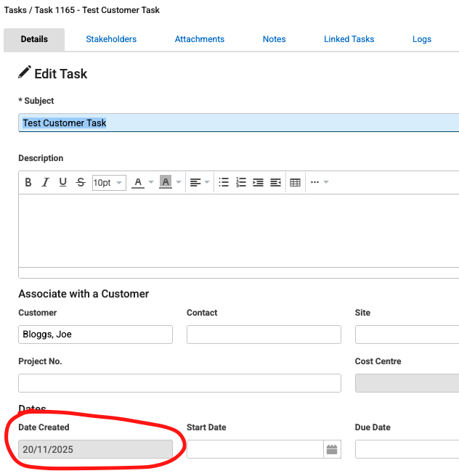Open the Logs tab
Viewport: 459px width, 476px height.
422,39
